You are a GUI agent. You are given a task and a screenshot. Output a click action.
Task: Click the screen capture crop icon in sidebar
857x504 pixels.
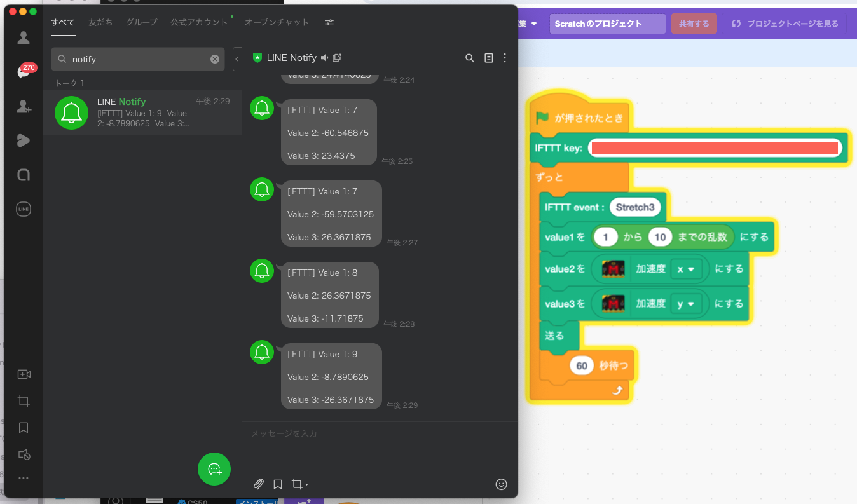click(x=24, y=401)
